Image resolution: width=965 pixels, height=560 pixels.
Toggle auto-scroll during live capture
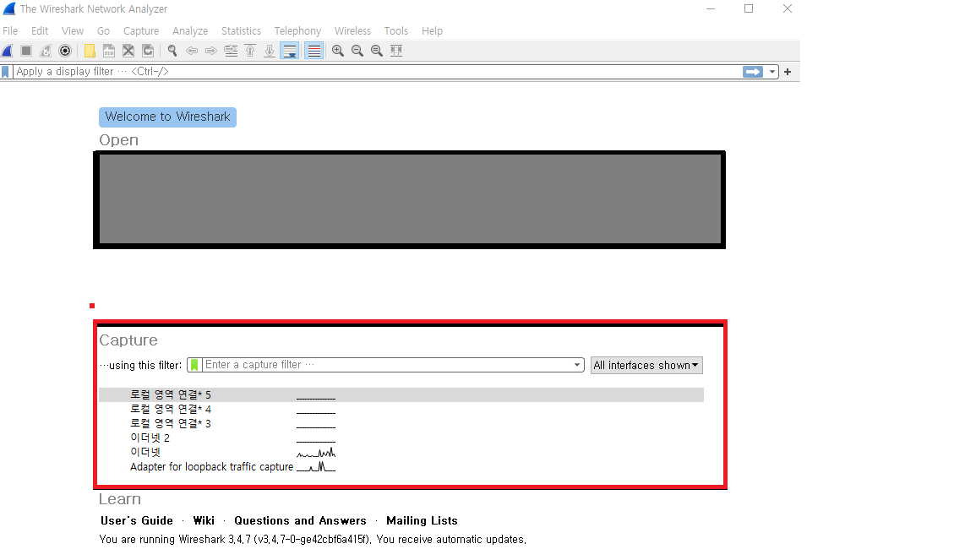(x=289, y=51)
